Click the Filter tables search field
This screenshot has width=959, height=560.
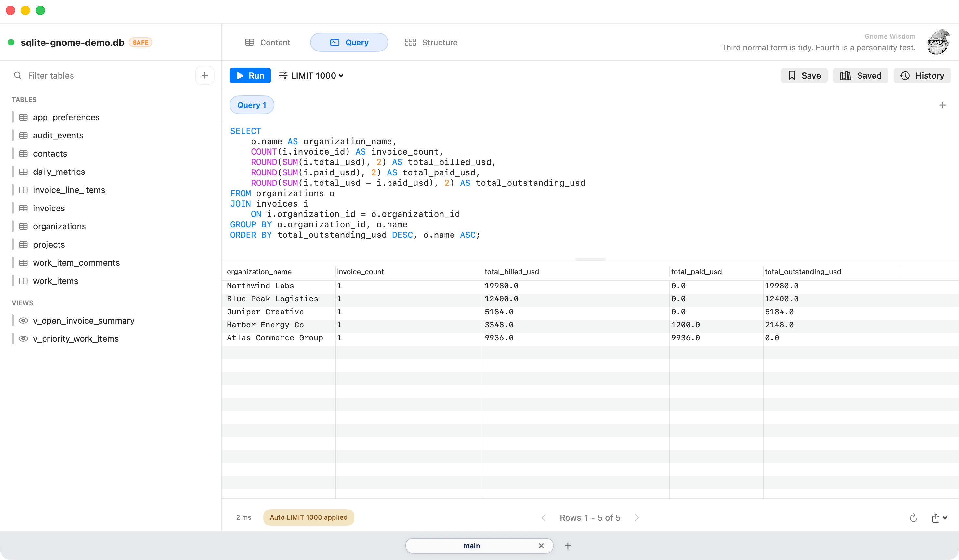103,75
